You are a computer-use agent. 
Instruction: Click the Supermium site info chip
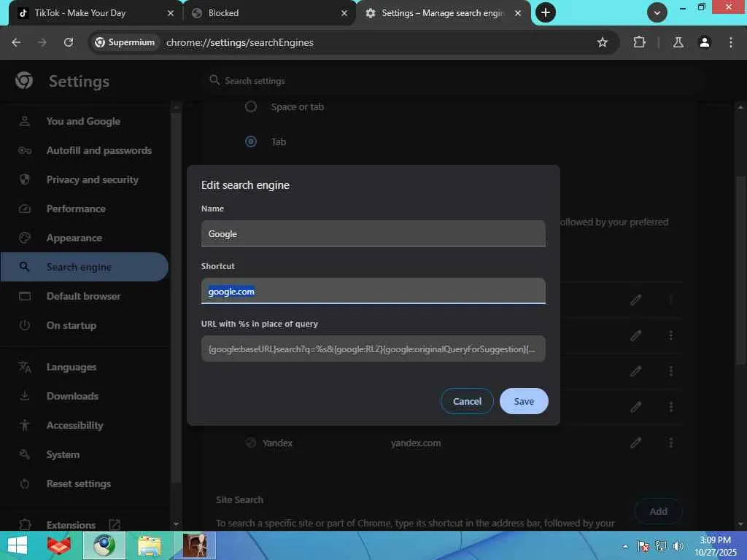(125, 42)
